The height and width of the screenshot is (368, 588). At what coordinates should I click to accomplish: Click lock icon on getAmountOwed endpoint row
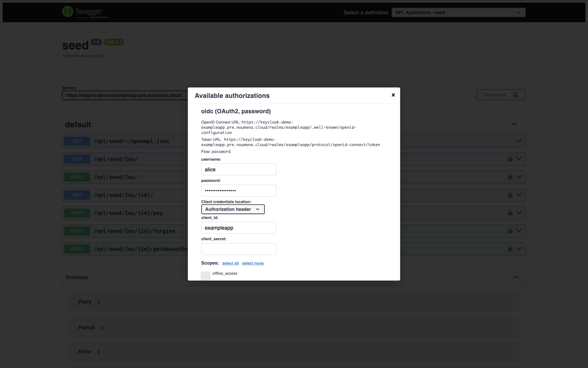(x=510, y=249)
